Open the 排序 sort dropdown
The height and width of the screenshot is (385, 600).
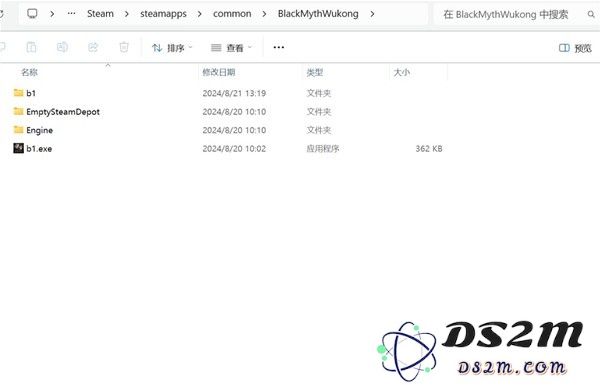coord(172,48)
